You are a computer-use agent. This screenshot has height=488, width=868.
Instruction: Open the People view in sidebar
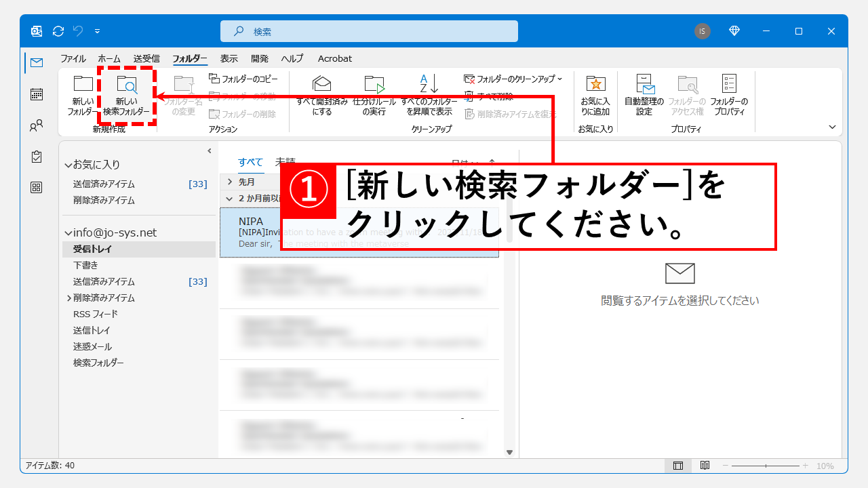[37, 125]
